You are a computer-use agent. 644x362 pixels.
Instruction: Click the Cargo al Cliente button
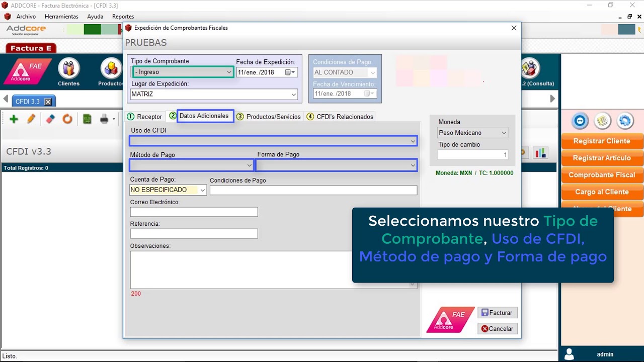pos(602,192)
